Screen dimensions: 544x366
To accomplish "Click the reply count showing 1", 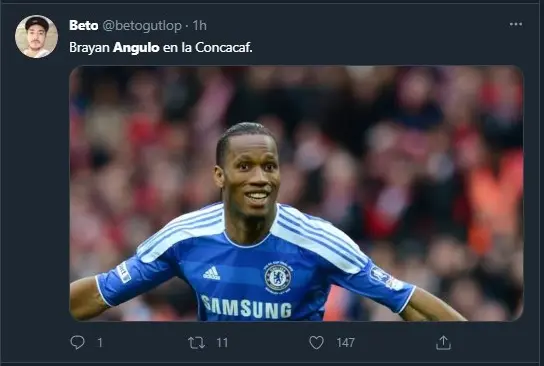I will 100,343.
